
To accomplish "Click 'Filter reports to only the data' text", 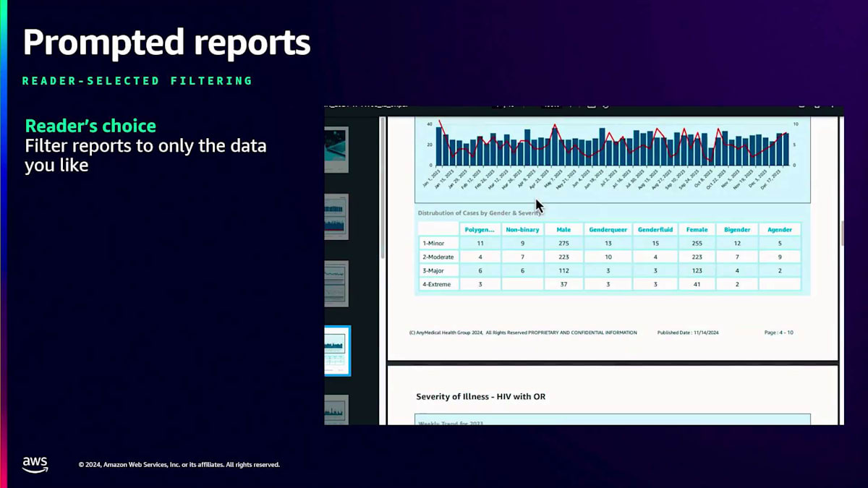I will pos(145,146).
